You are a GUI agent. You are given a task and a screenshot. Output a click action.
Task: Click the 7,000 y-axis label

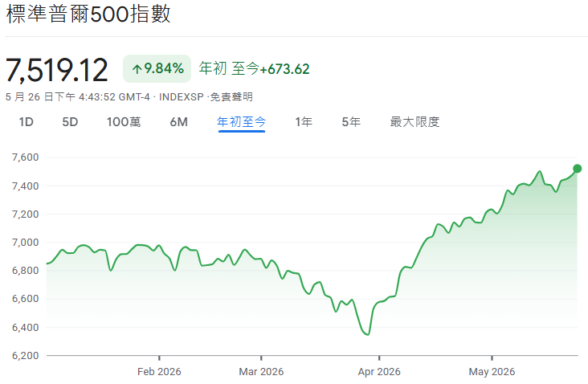(x=26, y=243)
